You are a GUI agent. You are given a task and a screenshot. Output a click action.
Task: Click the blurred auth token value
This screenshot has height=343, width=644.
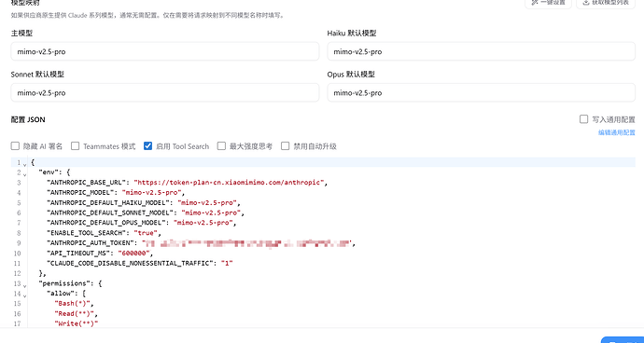tap(246, 243)
